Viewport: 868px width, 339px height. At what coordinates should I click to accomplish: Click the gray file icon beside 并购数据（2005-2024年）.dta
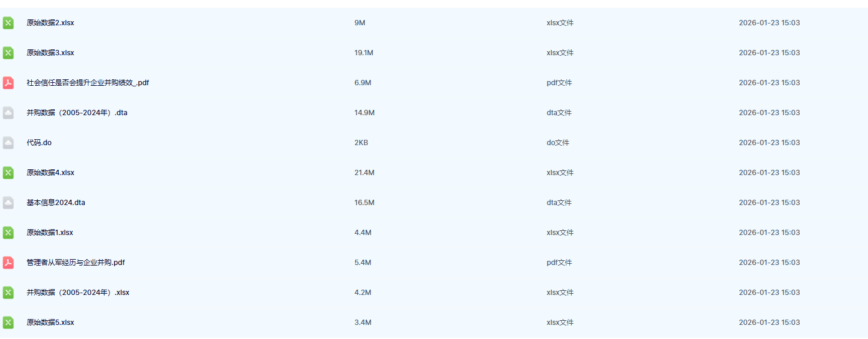[x=8, y=113]
